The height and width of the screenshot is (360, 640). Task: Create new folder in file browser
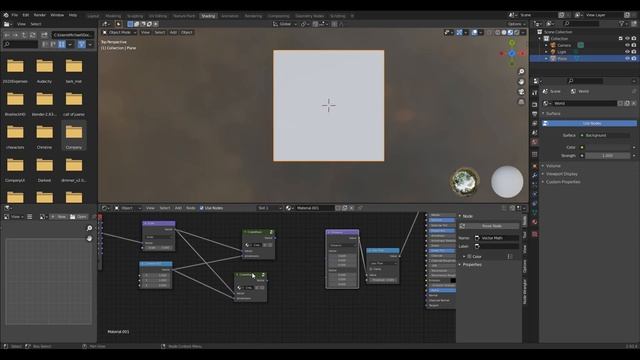[44, 35]
